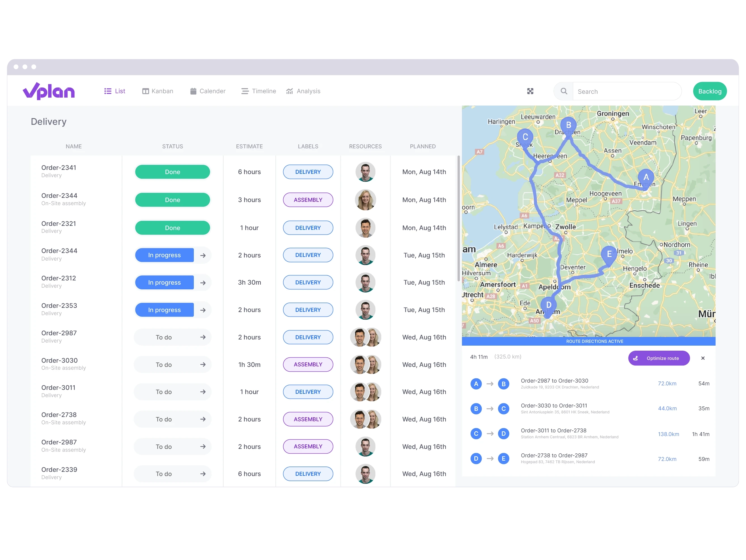Select the Vplan logo home link
The height and width of the screenshot is (560, 746).
(49, 91)
